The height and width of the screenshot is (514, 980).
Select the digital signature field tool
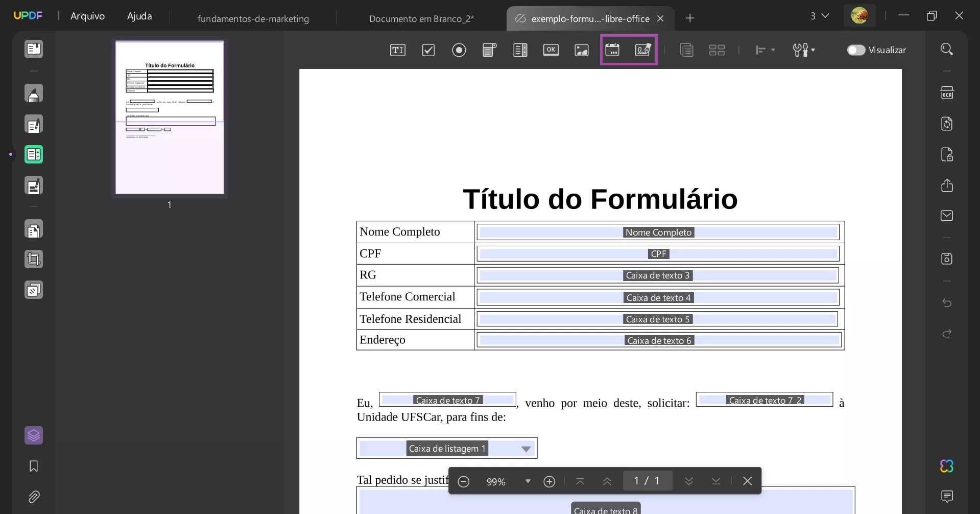643,50
